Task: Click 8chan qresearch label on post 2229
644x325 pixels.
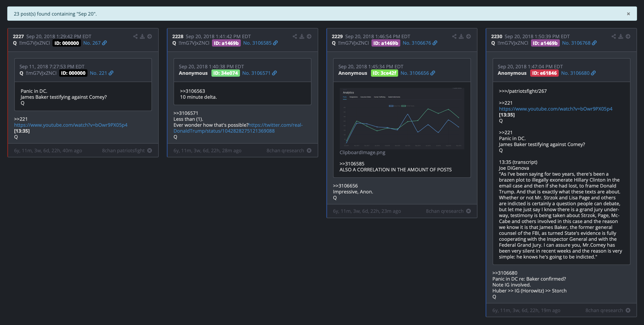Action: (x=445, y=211)
